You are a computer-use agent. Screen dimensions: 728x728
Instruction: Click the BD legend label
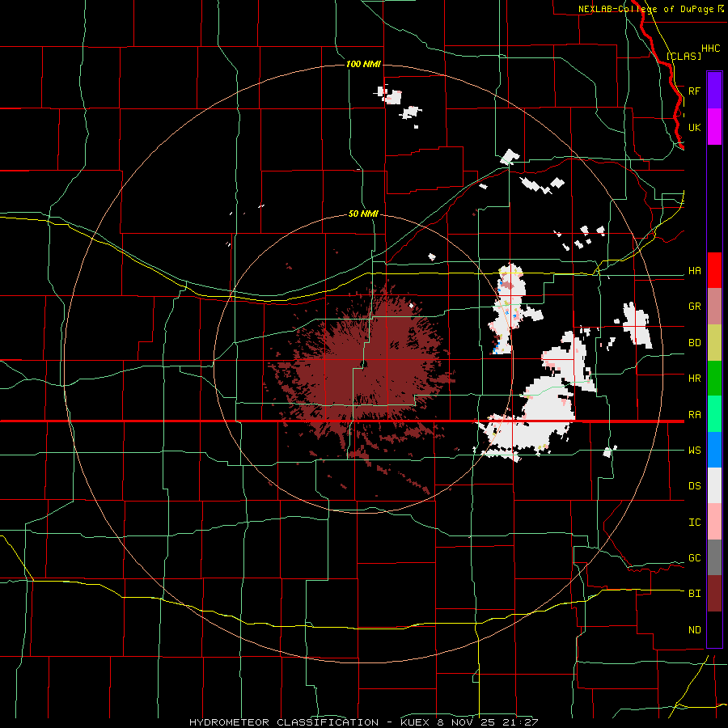(x=694, y=343)
